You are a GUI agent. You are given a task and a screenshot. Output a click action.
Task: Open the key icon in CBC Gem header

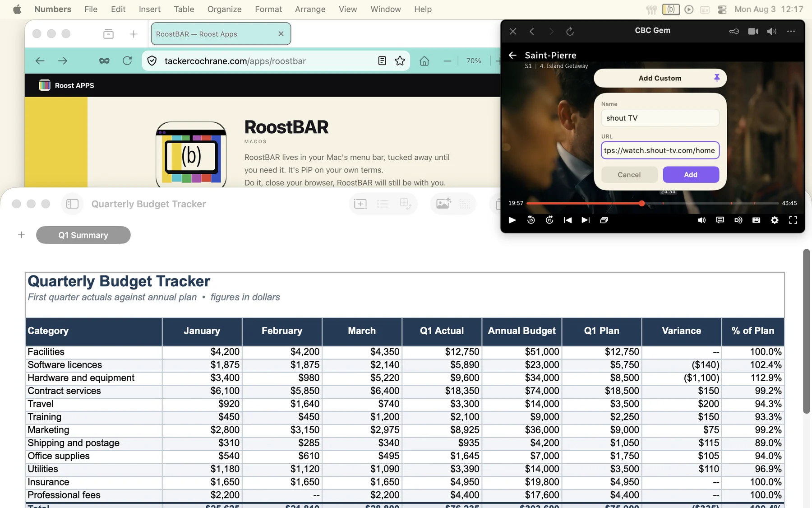click(x=734, y=31)
